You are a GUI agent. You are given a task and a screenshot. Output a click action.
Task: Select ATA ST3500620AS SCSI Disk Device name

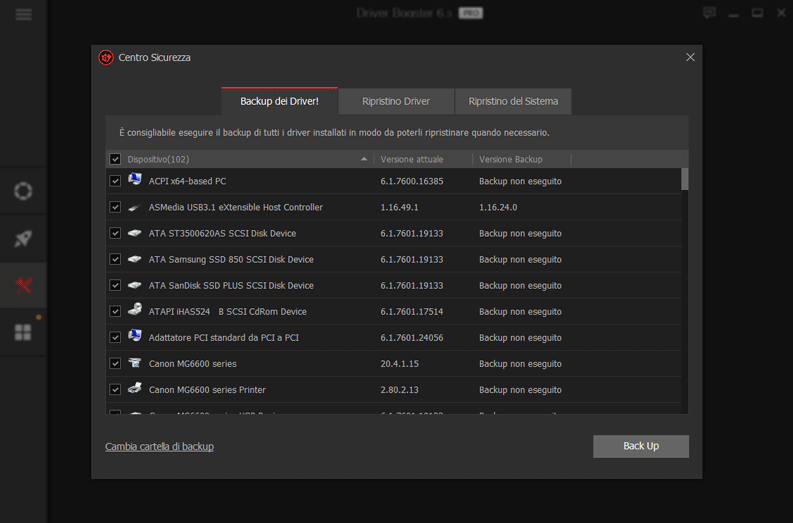pyautogui.click(x=223, y=233)
